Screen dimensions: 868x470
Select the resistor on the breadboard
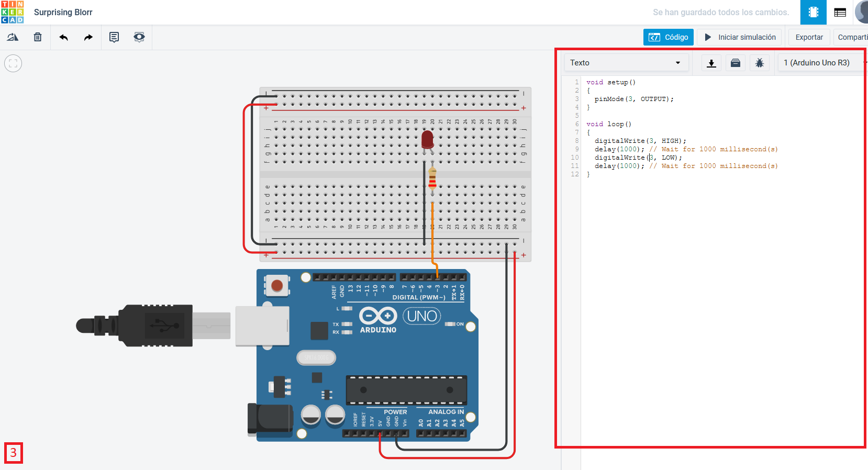coord(432,178)
